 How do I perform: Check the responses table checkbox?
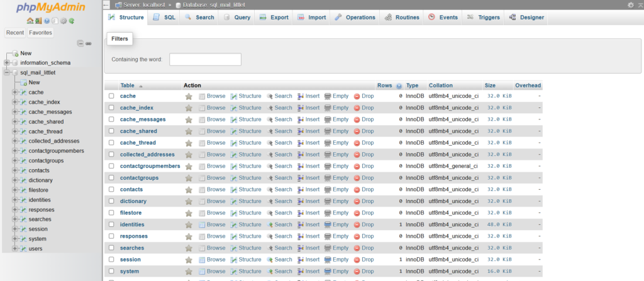[111, 236]
